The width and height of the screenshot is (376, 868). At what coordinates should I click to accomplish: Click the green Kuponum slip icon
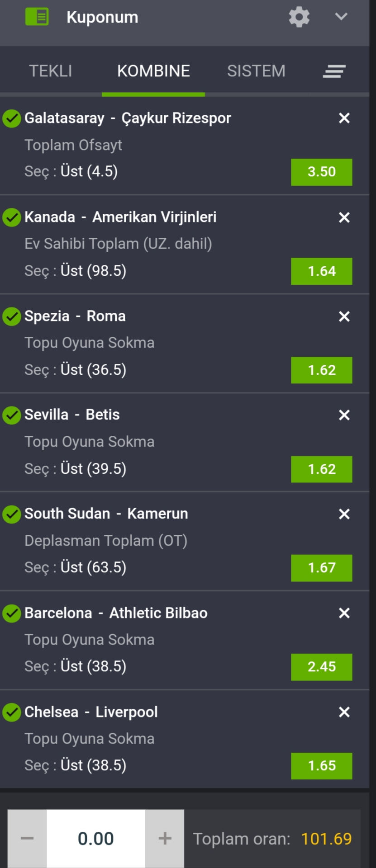(x=37, y=17)
